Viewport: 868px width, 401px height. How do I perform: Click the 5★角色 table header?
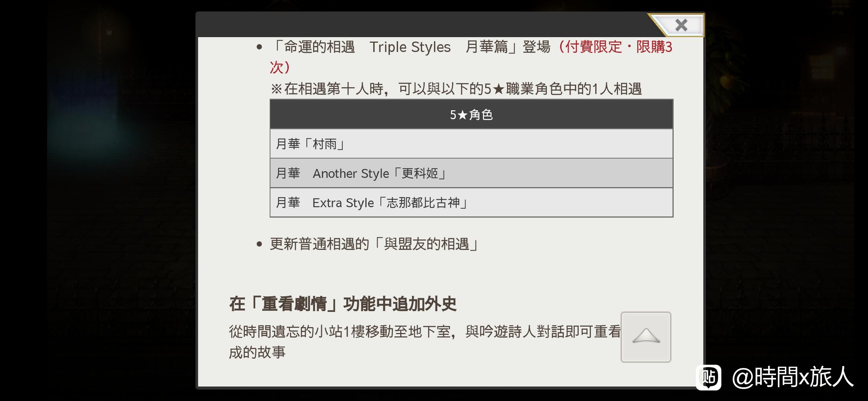[471, 115]
